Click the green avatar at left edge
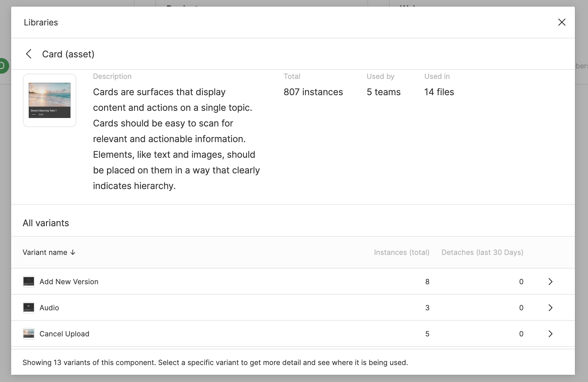This screenshot has width=588, height=382. [x=3, y=66]
